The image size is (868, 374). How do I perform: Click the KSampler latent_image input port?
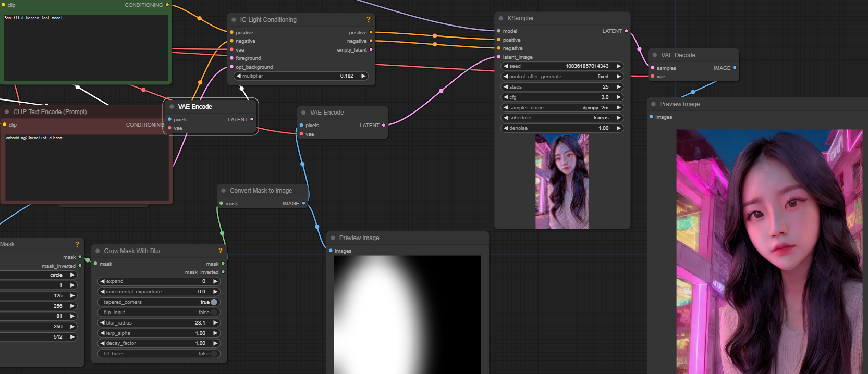pos(498,57)
